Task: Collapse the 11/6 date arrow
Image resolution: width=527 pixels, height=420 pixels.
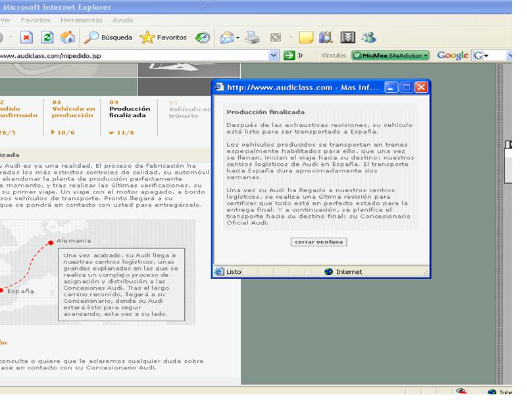Action: tap(112, 133)
